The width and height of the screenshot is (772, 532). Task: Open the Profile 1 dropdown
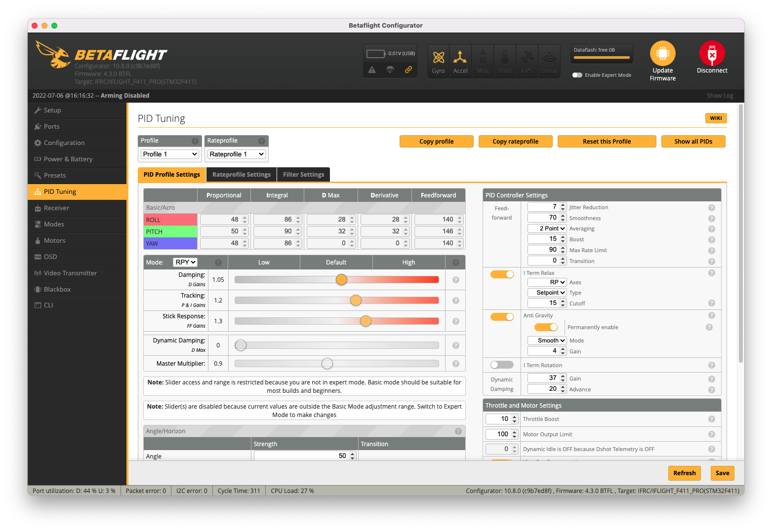[x=170, y=154]
